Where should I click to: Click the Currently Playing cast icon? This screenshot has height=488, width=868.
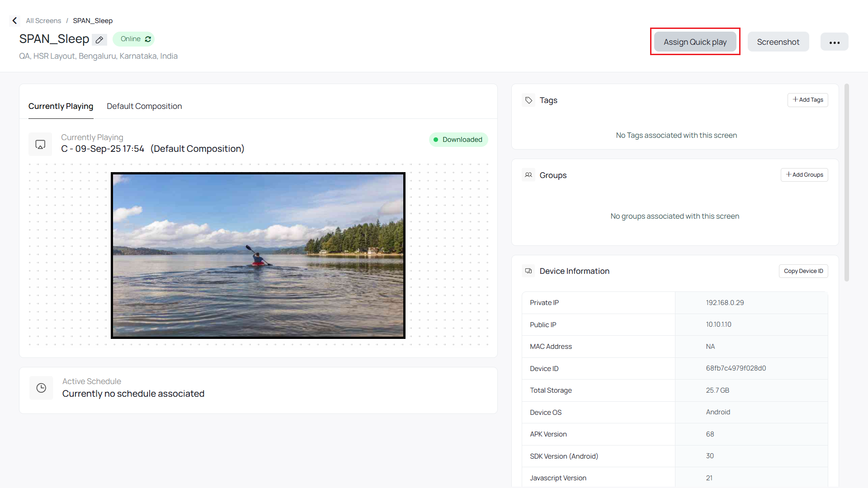40,144
